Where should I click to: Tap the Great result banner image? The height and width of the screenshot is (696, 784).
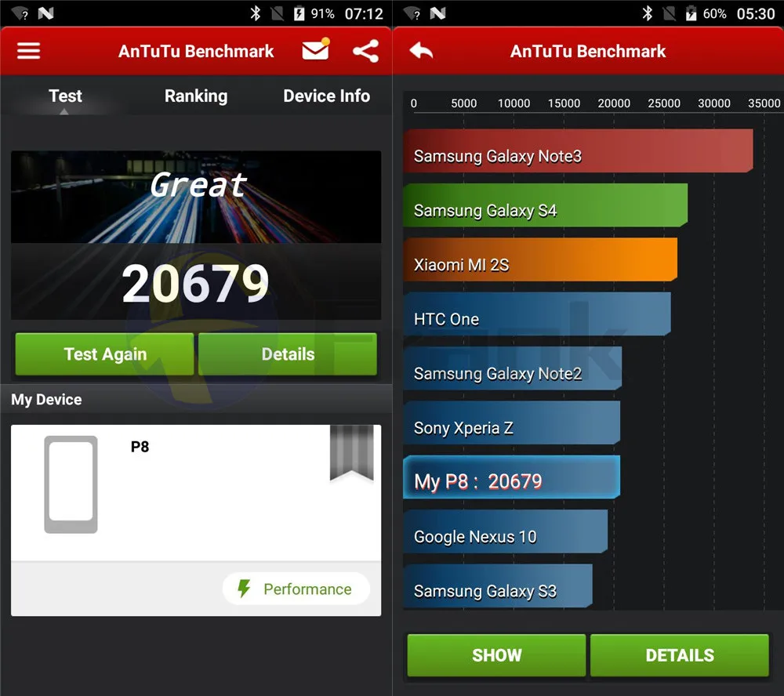point(196,197)
